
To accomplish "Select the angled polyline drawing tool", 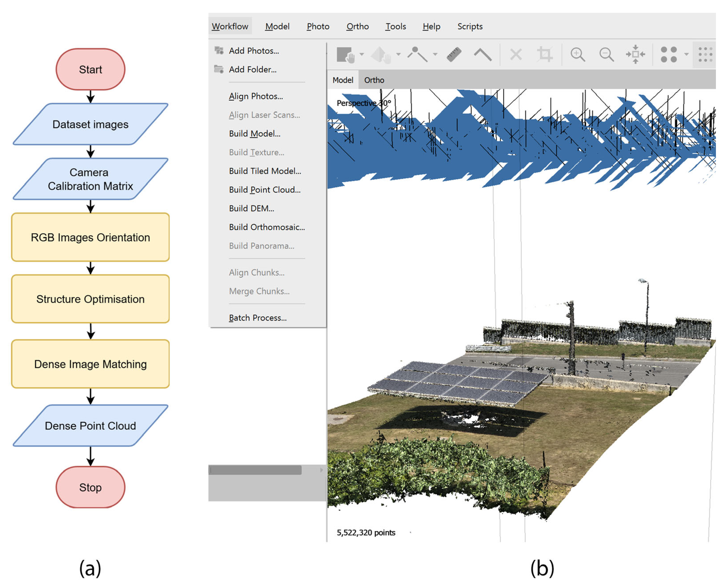I will tap(482, 54).
